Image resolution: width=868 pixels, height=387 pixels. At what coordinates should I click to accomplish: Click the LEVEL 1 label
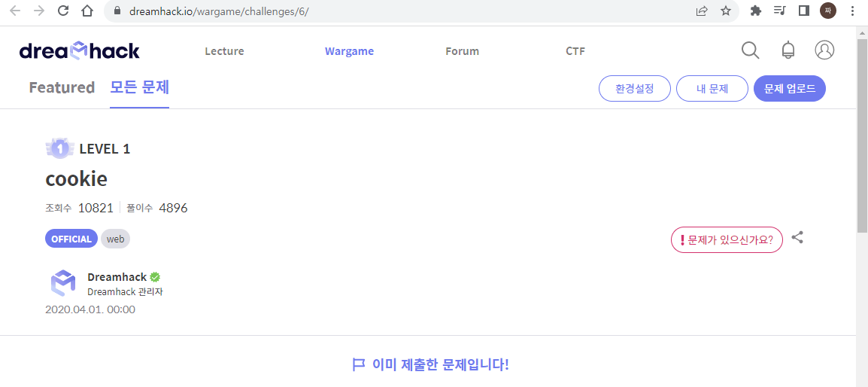pos(105,148)
